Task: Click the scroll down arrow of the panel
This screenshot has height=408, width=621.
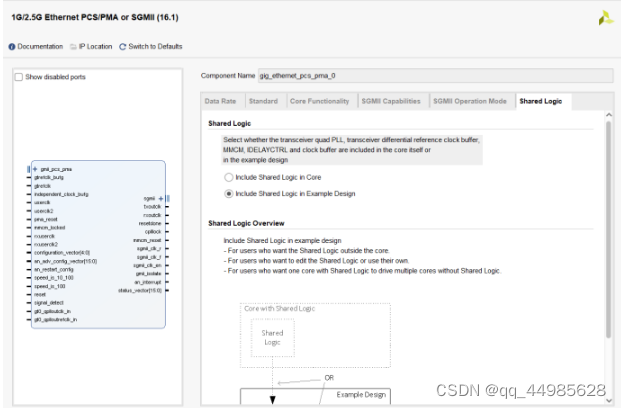Action: pyautogui.click(x=609, y=400)
